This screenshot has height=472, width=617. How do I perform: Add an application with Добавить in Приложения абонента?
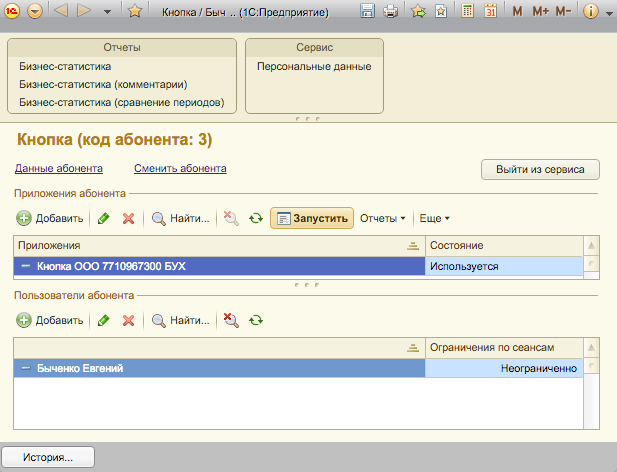[50, 218]
